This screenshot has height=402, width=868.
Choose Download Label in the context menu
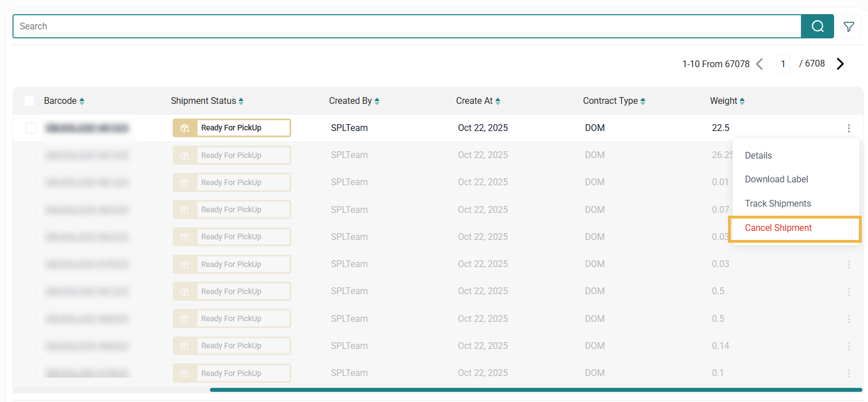[x=776, y=180]
